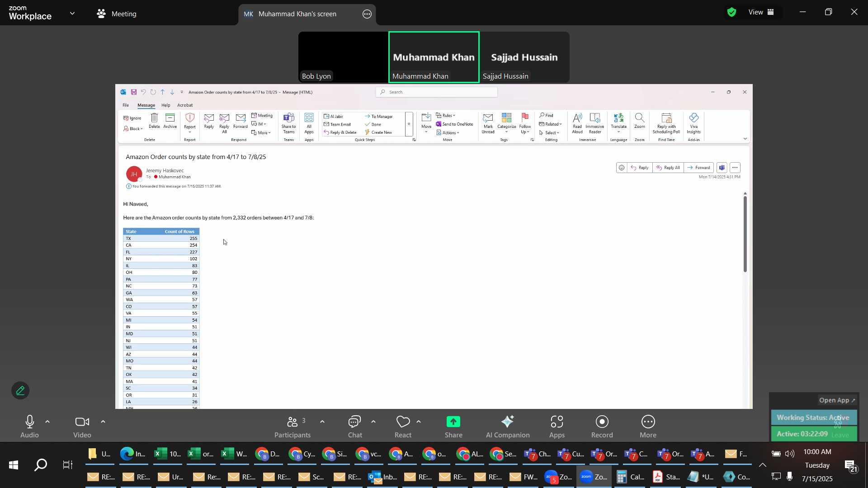
Task: Click Read Aloud icon
Action: click(x=577, y=123)
